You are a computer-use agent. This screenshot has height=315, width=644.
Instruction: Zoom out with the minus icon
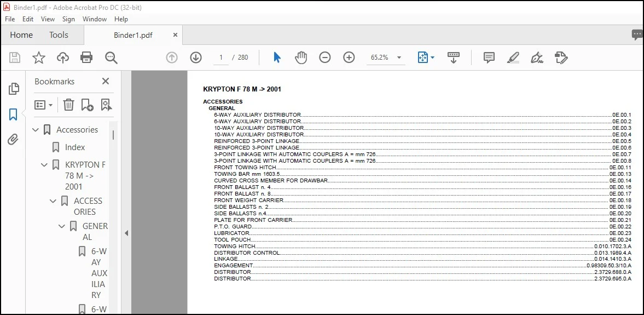tap(325, 58)
